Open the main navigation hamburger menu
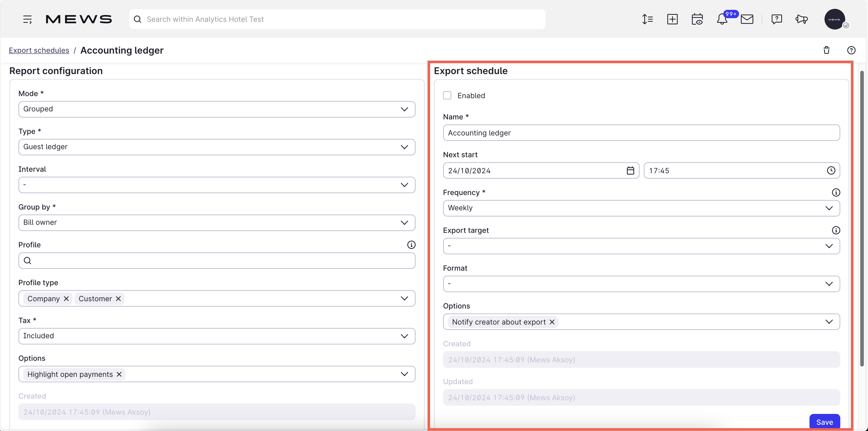 pos(27,19)
